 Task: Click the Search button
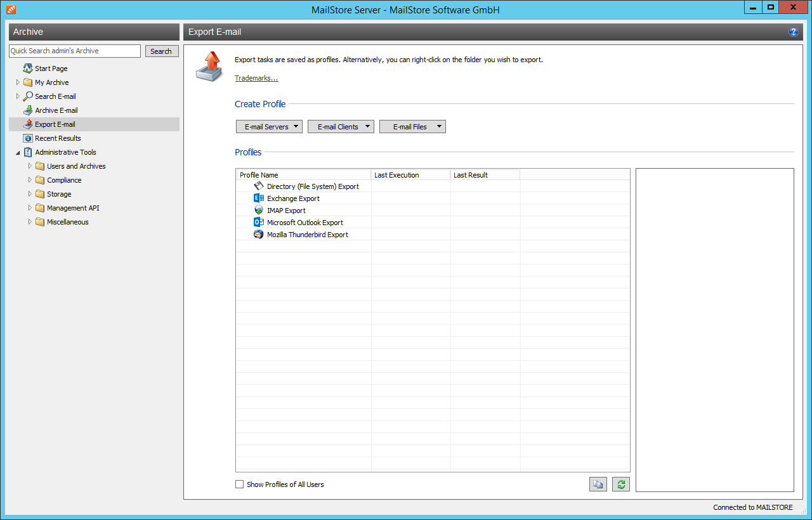tap(162, 51)
